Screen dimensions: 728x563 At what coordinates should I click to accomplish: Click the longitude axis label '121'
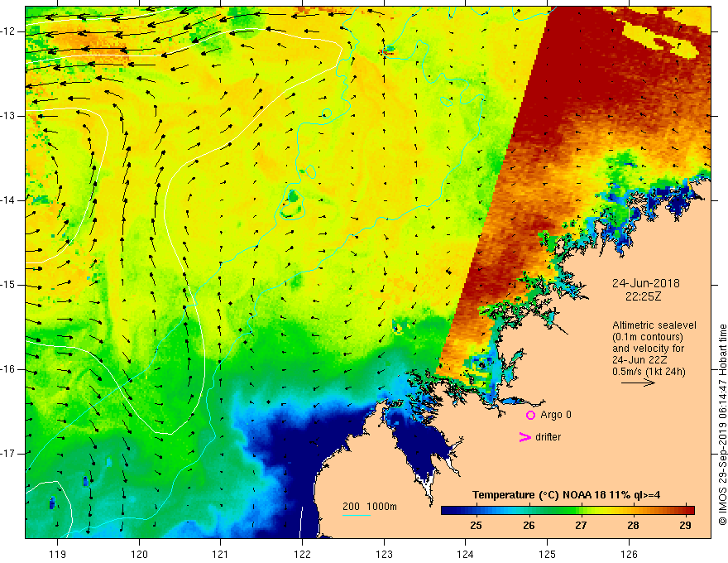(221, 554)
